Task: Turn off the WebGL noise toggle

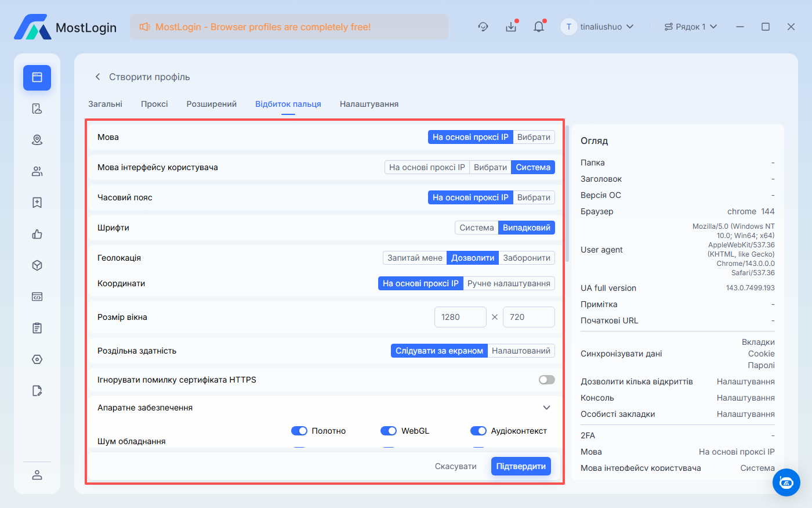Action: click(x=388, y=431)
